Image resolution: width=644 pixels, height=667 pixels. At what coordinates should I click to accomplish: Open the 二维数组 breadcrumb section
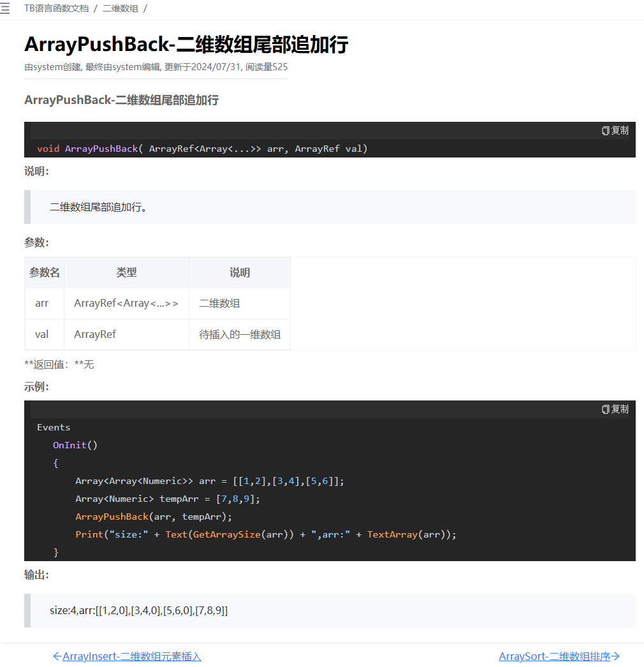121,9
